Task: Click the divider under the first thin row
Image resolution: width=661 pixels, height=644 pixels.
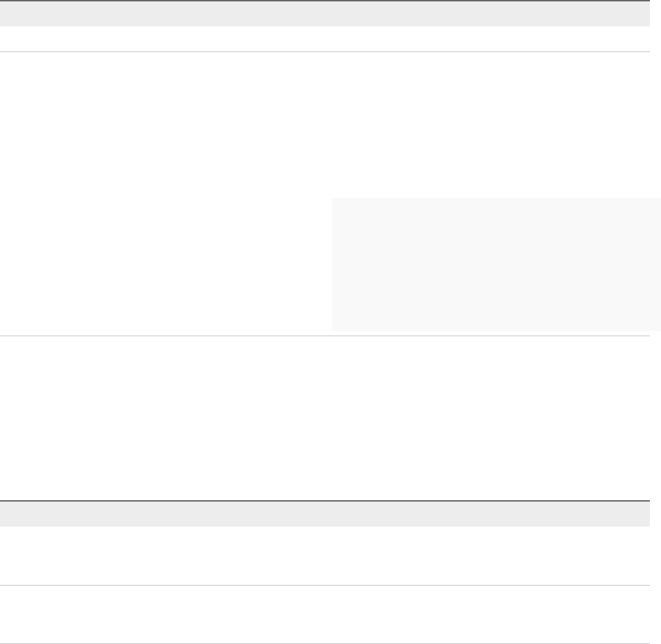Action: [325, 51]
